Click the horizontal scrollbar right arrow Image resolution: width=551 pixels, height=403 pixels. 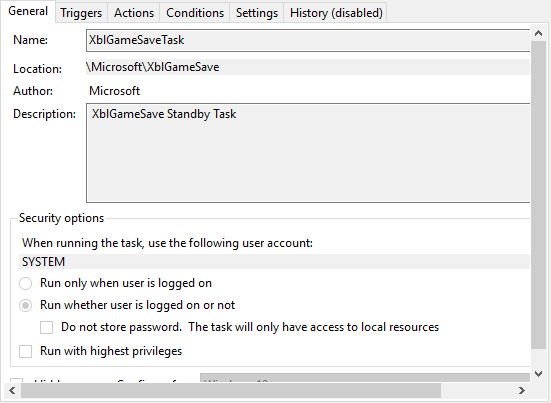522,390
